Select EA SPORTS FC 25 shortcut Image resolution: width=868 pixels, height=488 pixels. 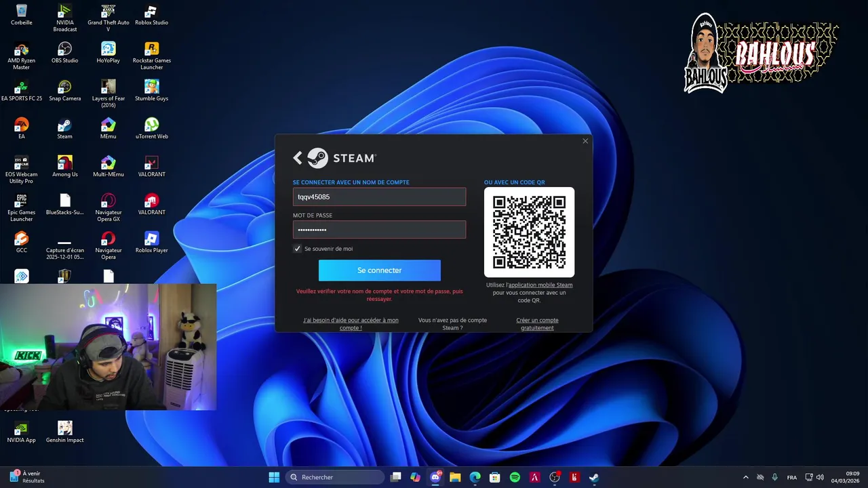pos(22,91)
